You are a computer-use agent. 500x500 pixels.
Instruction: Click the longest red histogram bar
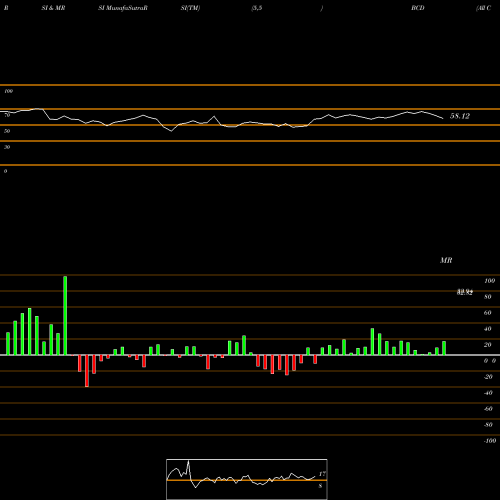[87, 371]
